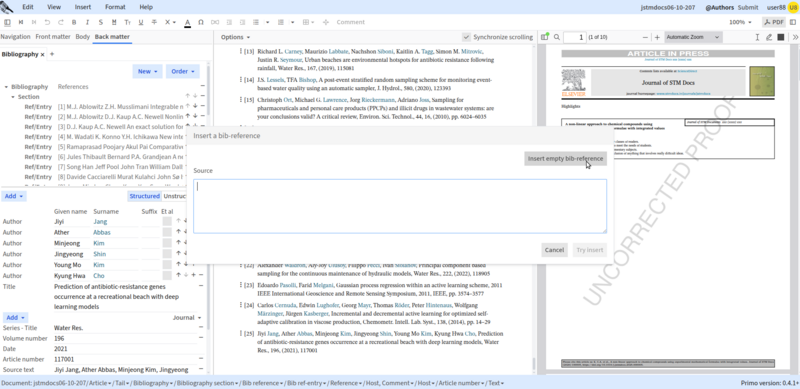Image resolution: width=800 pixels, height=389 pixels.
Task: Open the text color A tool
Action: coord(187,22)
